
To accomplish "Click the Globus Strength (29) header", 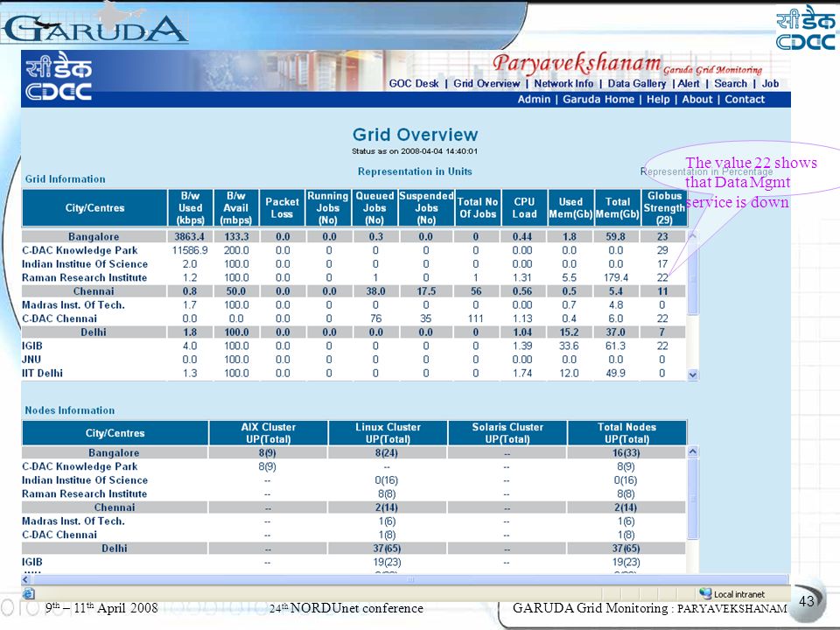I will [x=664, y=208].
